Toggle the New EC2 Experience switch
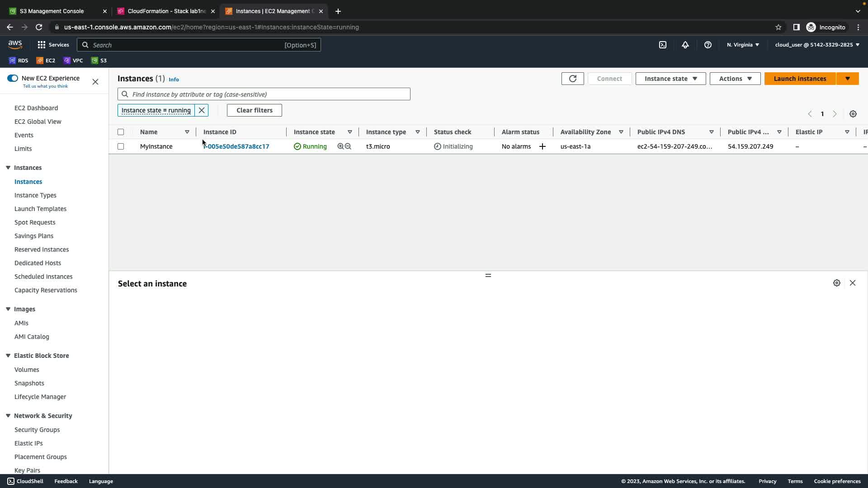 [x=13, y=78]
